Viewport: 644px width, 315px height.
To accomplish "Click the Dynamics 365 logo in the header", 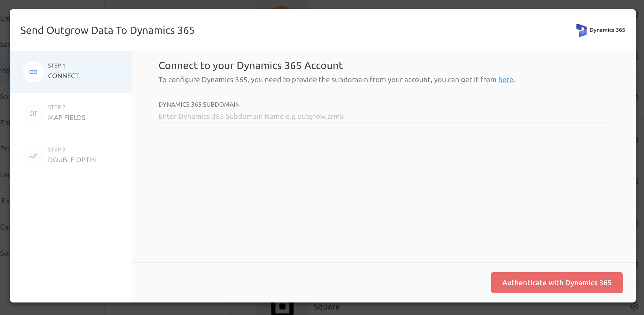I will pos(600,30).
